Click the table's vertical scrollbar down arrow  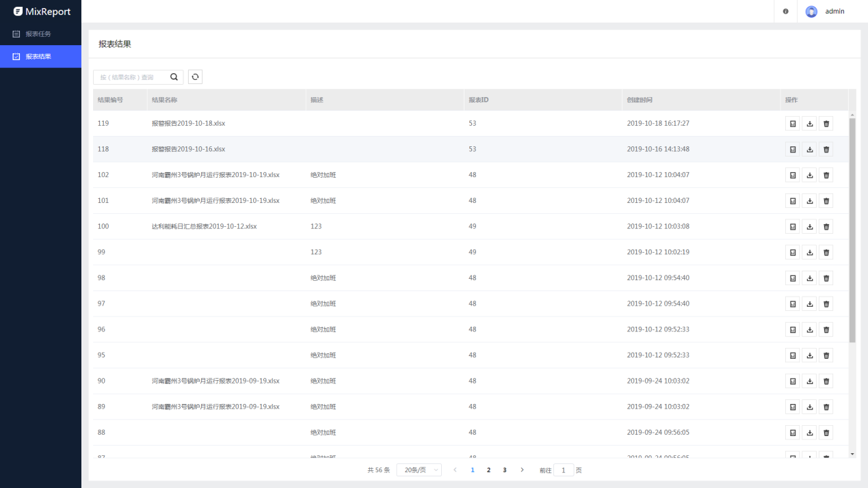click(852, 454)
